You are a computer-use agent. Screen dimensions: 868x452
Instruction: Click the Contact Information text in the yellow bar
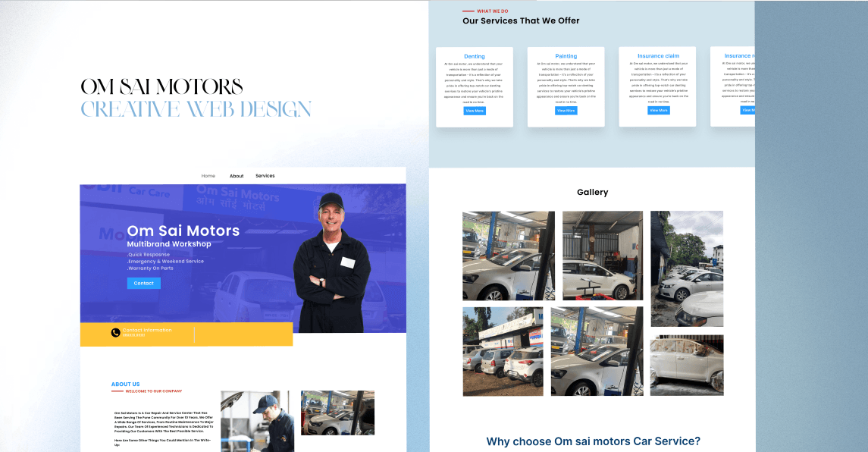click(x=147, y=331)
